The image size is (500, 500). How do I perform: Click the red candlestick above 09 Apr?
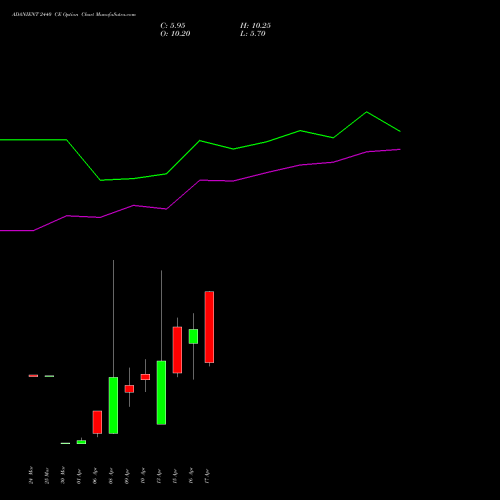coord(129,389)
